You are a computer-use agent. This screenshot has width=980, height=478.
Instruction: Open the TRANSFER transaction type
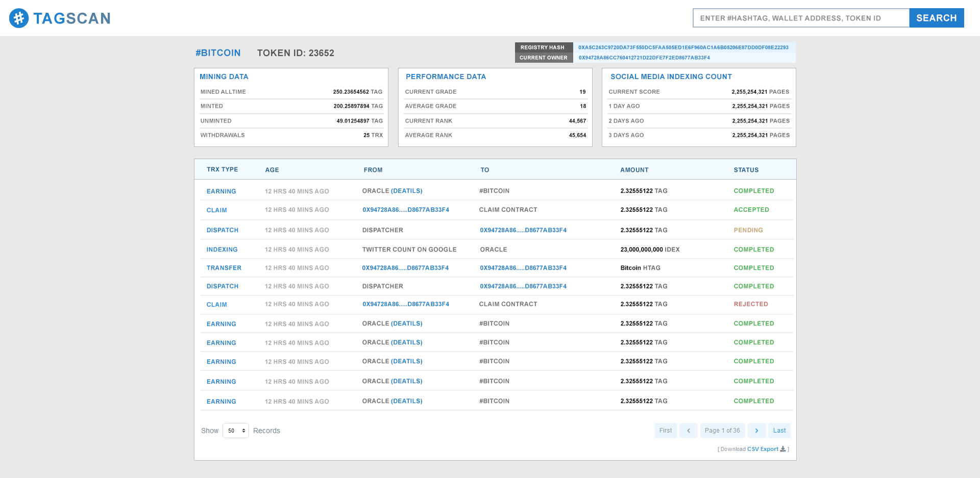(x=224, y=268)
